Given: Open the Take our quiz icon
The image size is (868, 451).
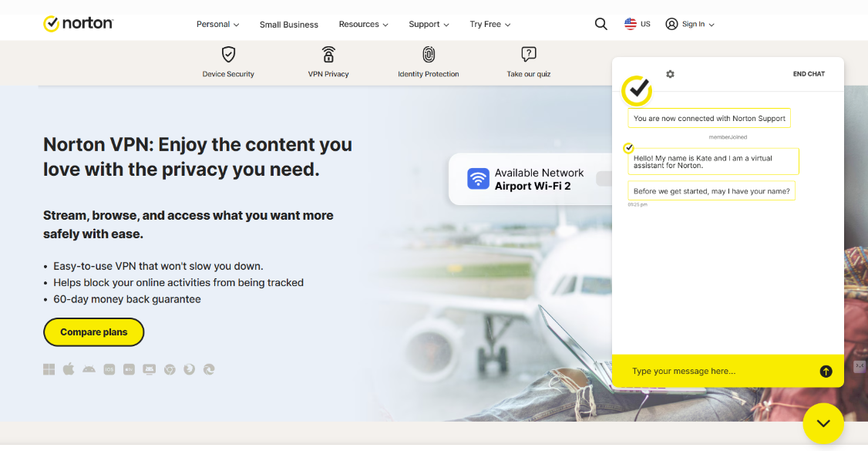Looking at the screenshot, I should point(529,54).
